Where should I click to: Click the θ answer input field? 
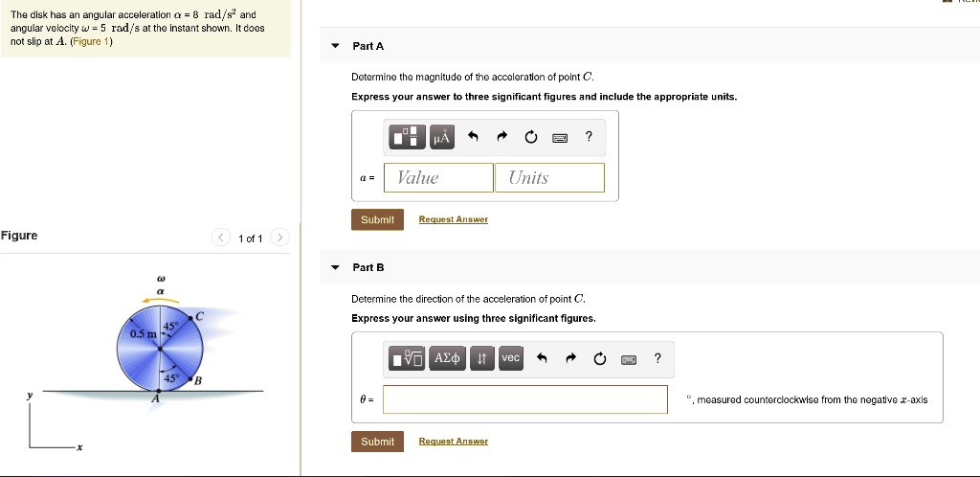(x=524, y=399)
